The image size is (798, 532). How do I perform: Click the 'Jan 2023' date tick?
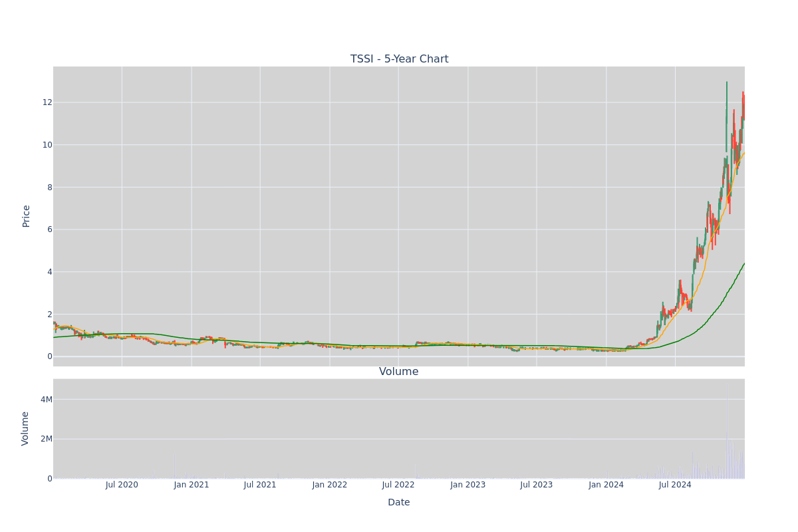[x=468, y=485]
